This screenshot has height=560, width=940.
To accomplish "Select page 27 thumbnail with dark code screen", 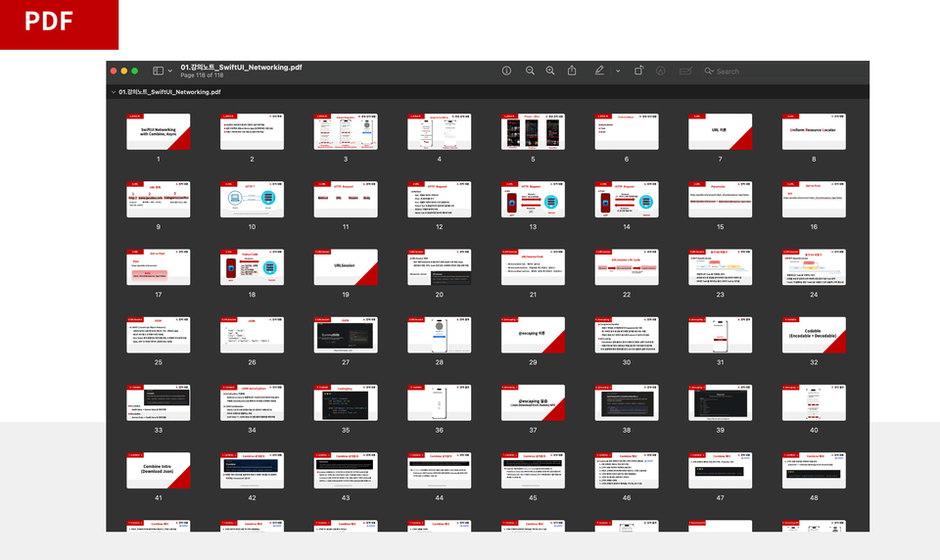I will click(x=346, y=335).
